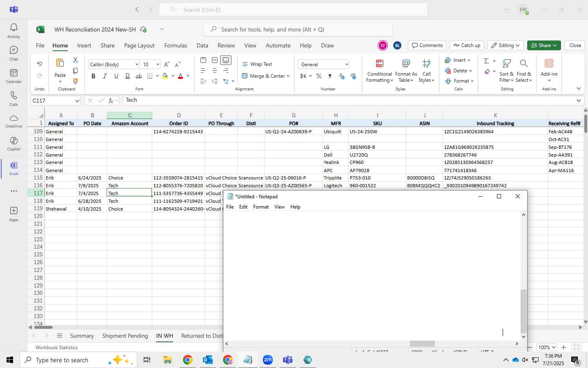Open Sort & Filter options
588x368 pixels.
[506, 70]
